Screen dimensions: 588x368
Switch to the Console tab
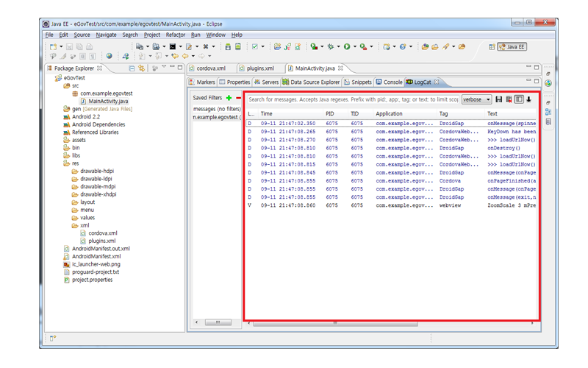[389, 82]
